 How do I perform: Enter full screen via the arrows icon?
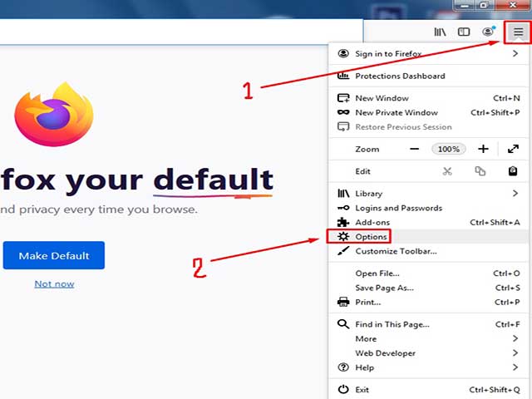[x=513, y=149]
